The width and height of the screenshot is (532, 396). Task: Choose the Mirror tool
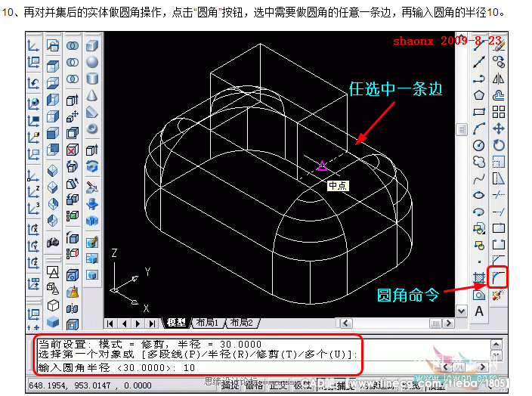click(x=498, y=79)
